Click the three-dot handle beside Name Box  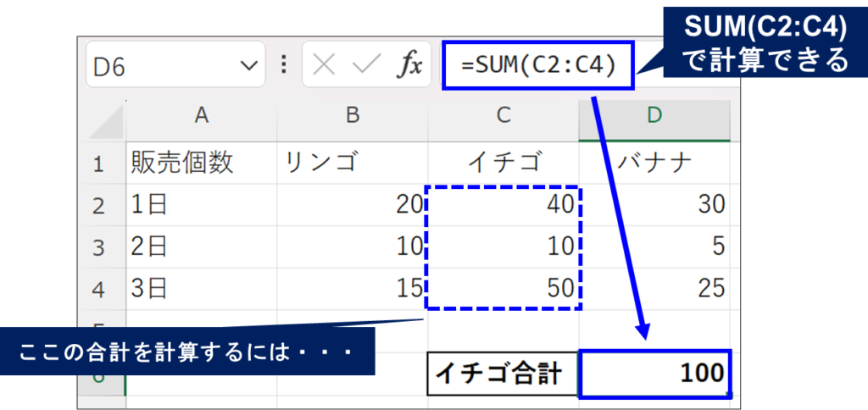[283, 66]
